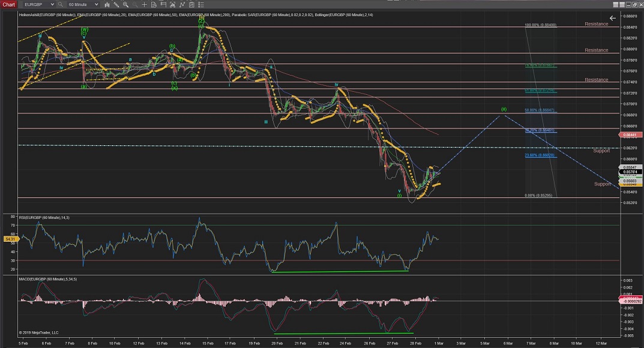The width and height of the screenshot is (644, 348).
Task: Click the RSI(EURGBP (60 Minute),14,3) panel label
Action: click(44, 217)
